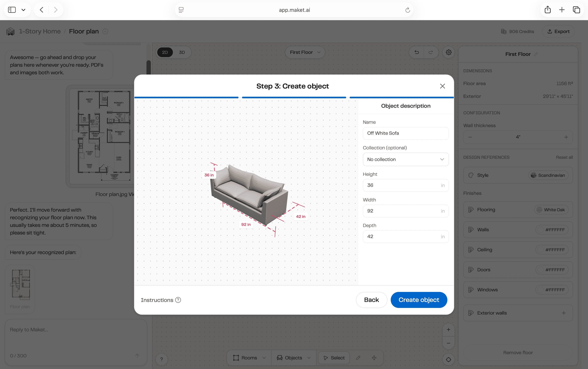Screen dimensions: 588x369
Task: Click the Create object button
Action: pos(419,300)
